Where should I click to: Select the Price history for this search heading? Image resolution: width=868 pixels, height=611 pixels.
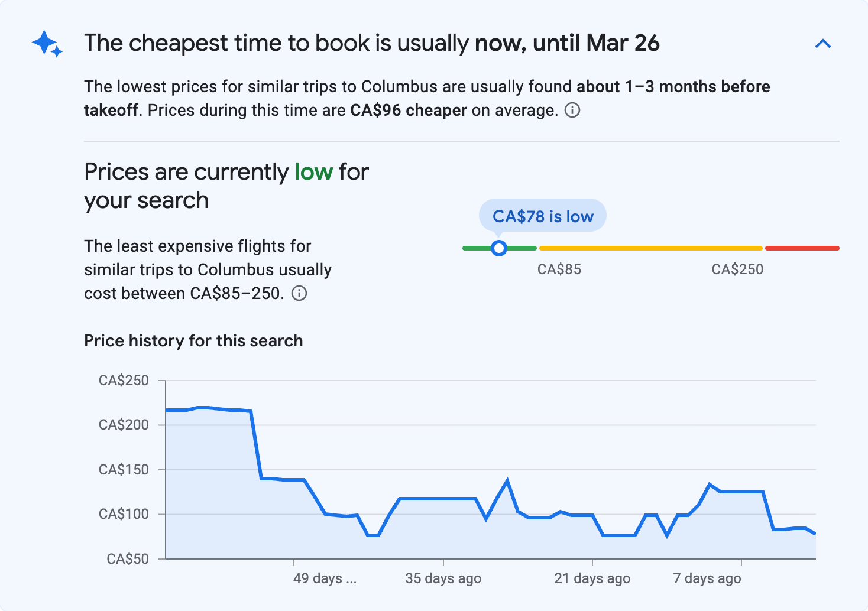point(193,340)
